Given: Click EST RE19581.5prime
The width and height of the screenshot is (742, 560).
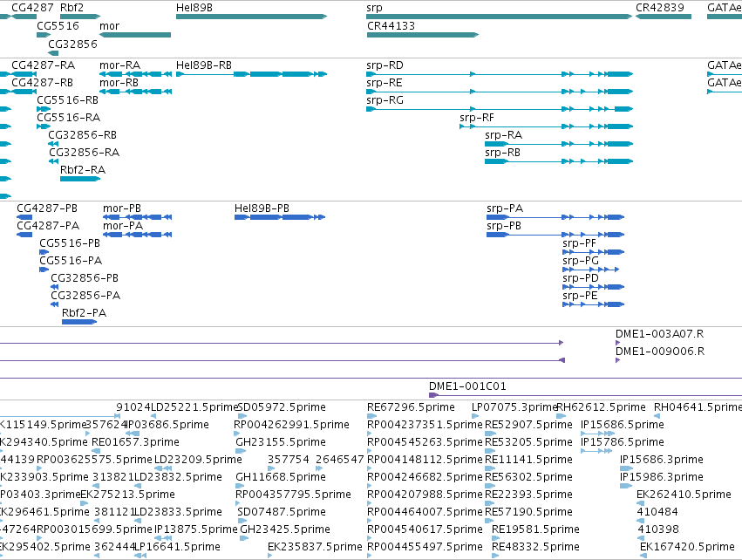Looking at the screenshot, I should 535,530.
